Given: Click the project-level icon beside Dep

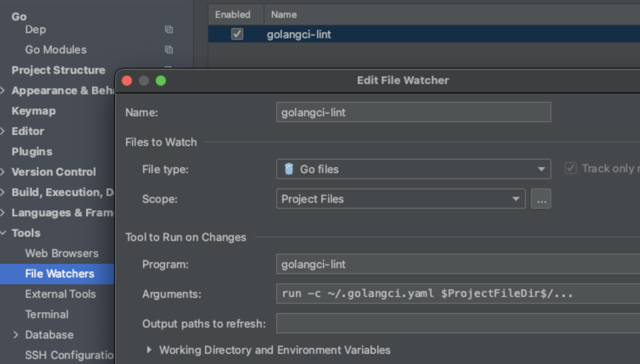Looking at the screenshot, I should click(169, 29).
